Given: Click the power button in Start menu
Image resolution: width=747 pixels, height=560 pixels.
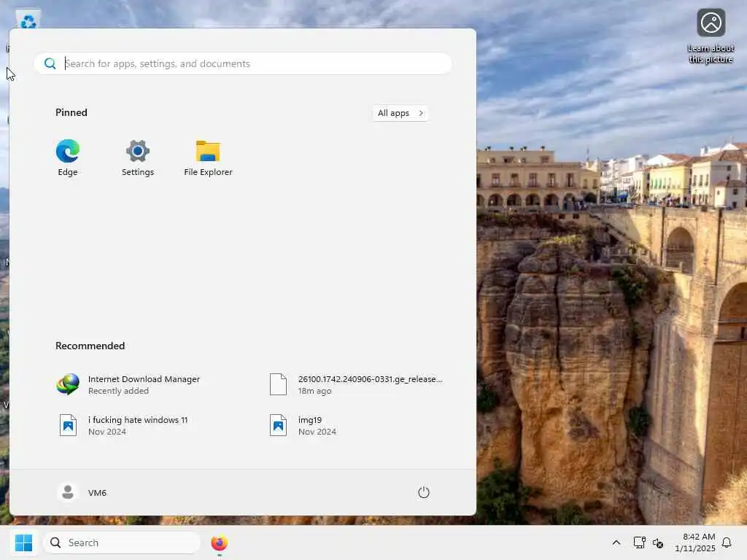Looking at the screenshot, I should tap(424, 492).
